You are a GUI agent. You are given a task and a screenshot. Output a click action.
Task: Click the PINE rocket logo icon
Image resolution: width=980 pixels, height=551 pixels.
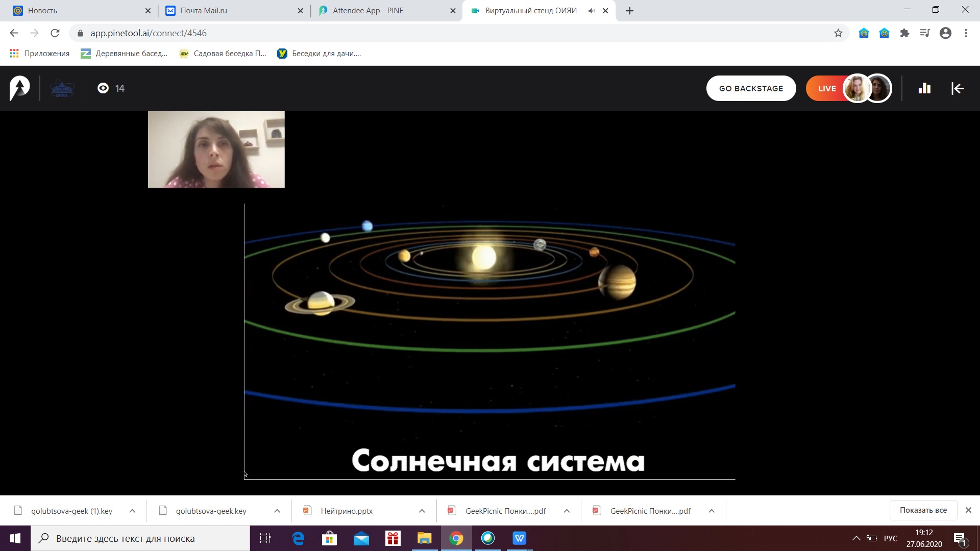click(20, 88)
